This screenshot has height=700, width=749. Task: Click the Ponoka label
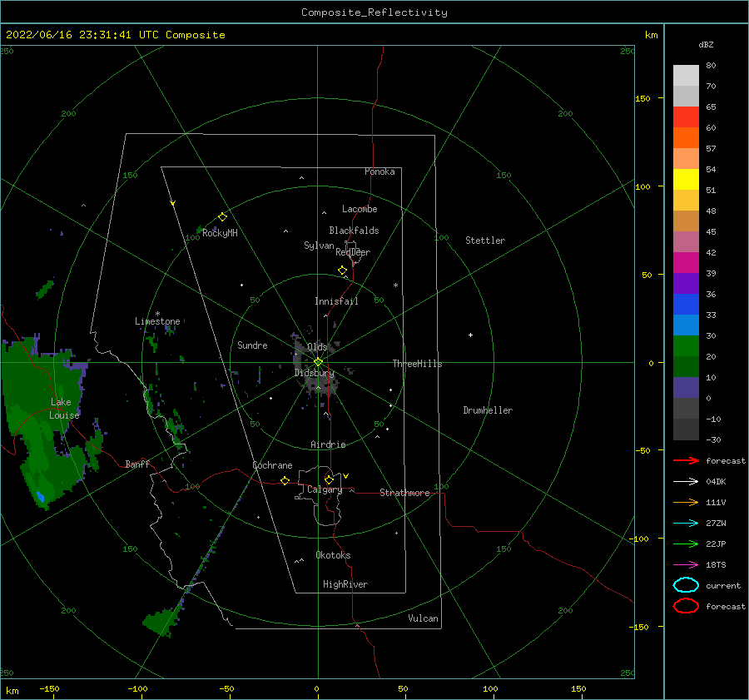click(379, 171)
